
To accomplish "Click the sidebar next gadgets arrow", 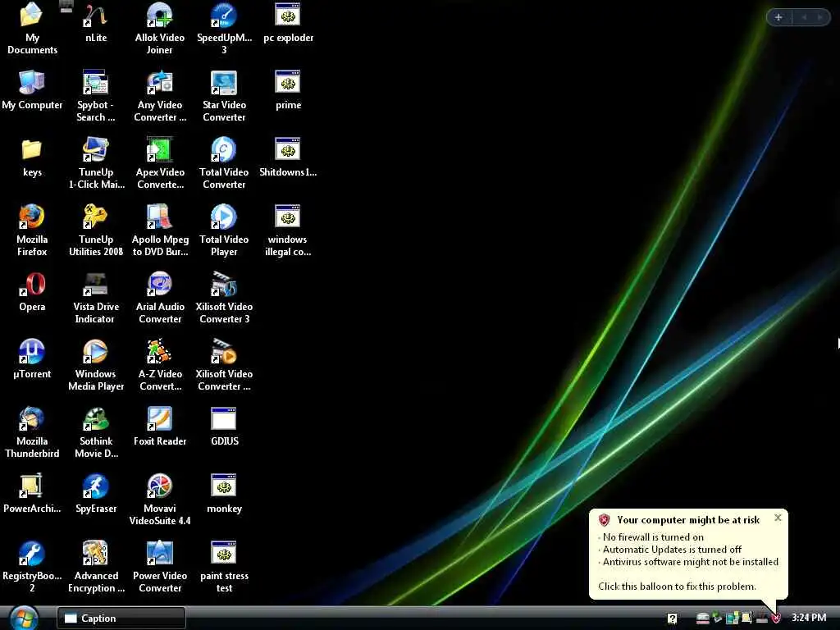I will (819, 18).
